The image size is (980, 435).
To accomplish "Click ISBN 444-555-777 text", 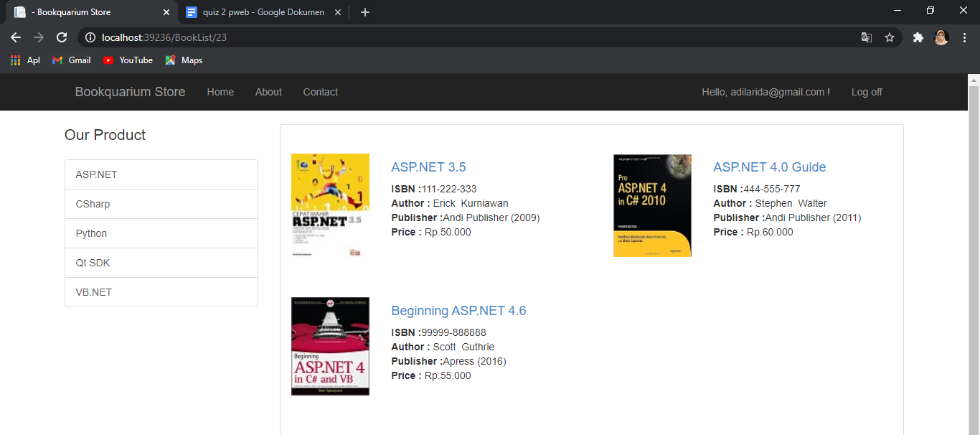I will tap(772, 189).
